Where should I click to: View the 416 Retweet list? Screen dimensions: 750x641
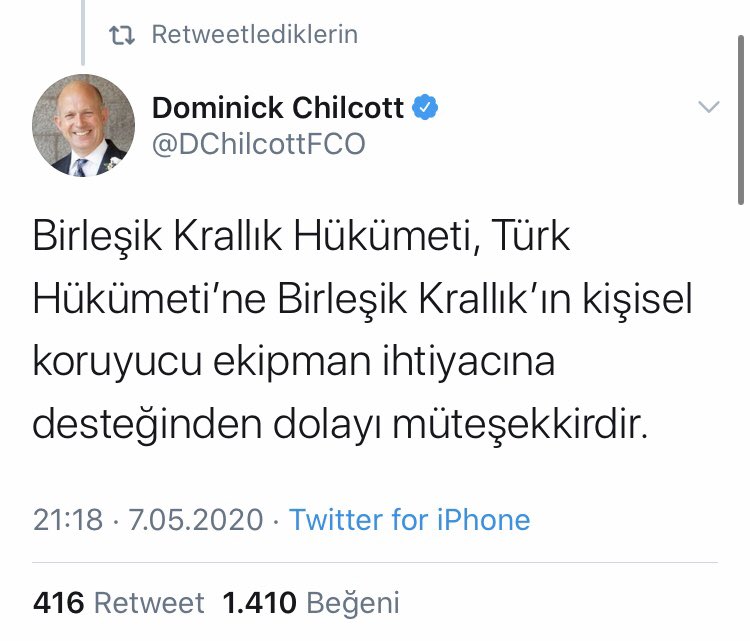click(x=118, y=603)
